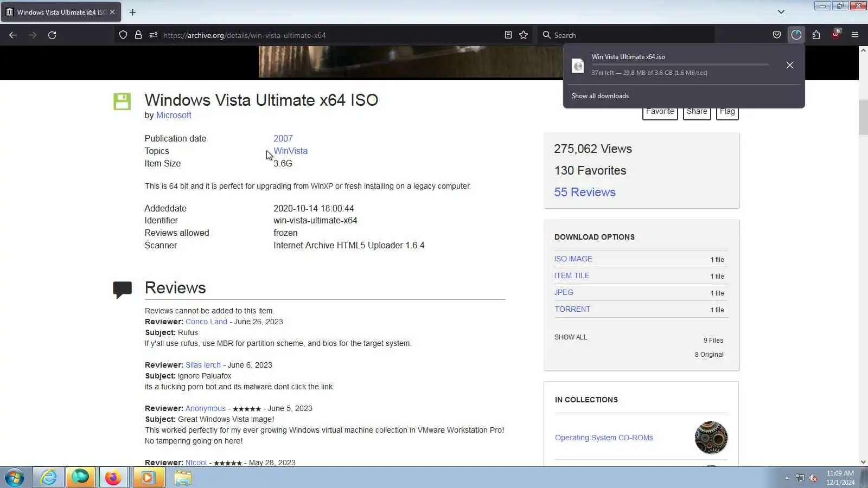Screen dimensions: 868x488
Task: Open reviewer Conco Land's profile
Action: coord(206,322)
